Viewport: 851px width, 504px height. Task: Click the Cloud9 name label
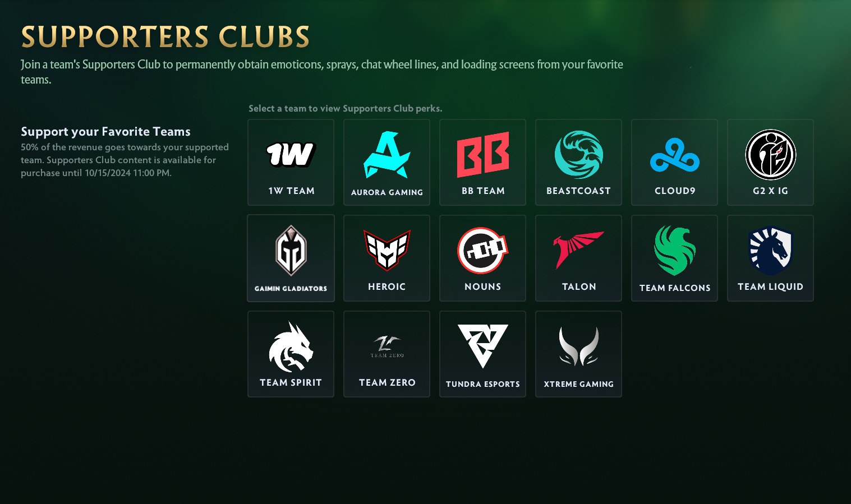pyautogui.click(x=675, y=191)
